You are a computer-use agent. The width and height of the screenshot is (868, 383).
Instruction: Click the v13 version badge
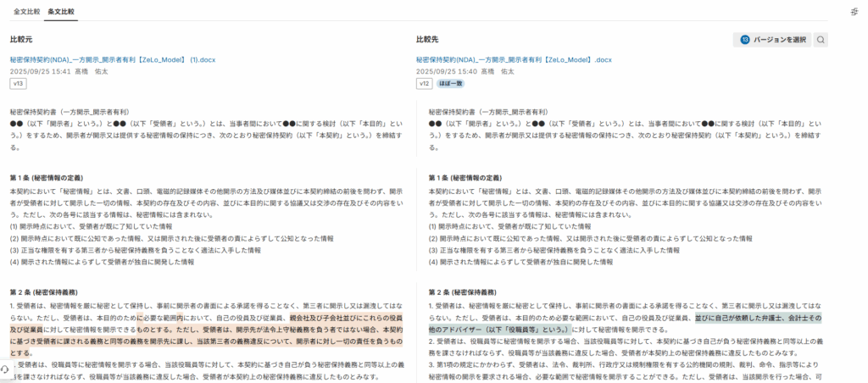18,84
